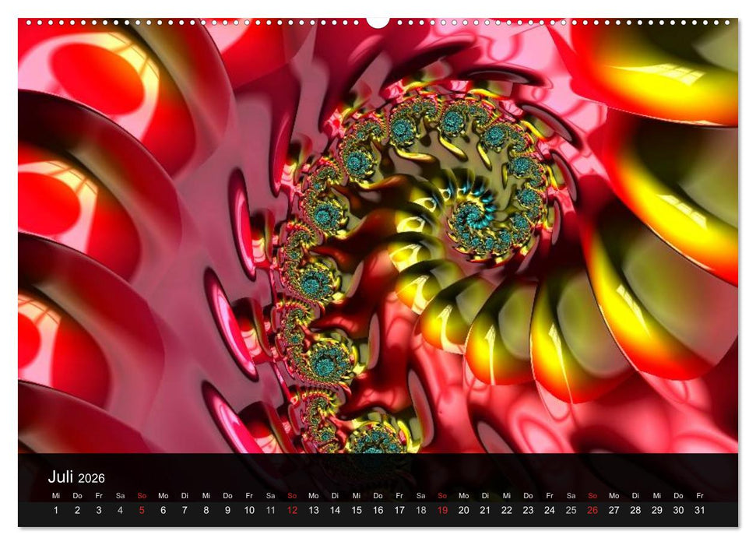Choose date 29 in the calendar row
This screenshot has width=756, height=545.
click(x=657, y=511)
